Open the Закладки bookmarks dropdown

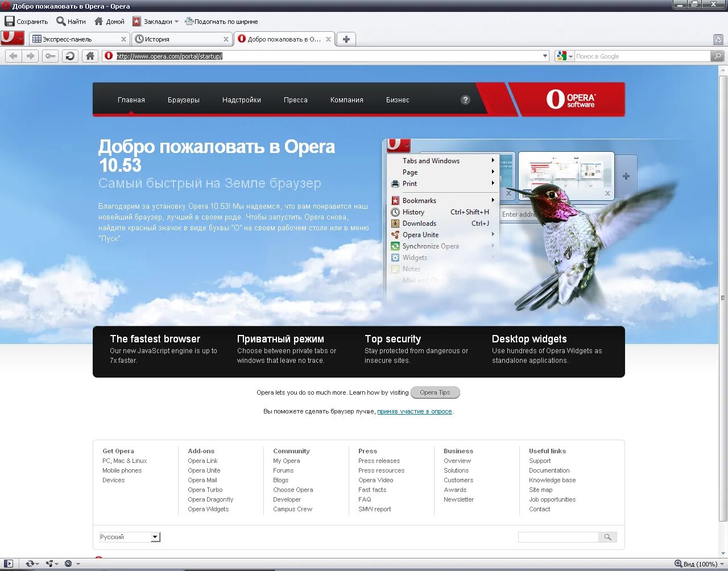point(155,22)
